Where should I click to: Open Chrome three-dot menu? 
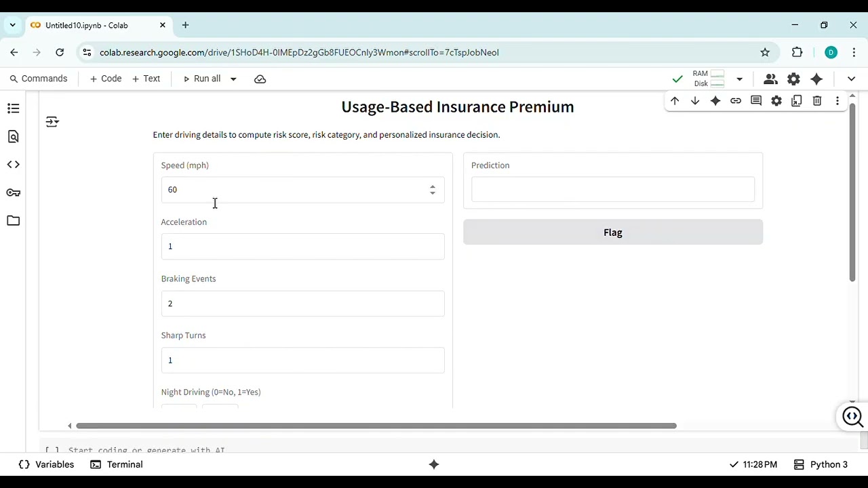[854, 52]
